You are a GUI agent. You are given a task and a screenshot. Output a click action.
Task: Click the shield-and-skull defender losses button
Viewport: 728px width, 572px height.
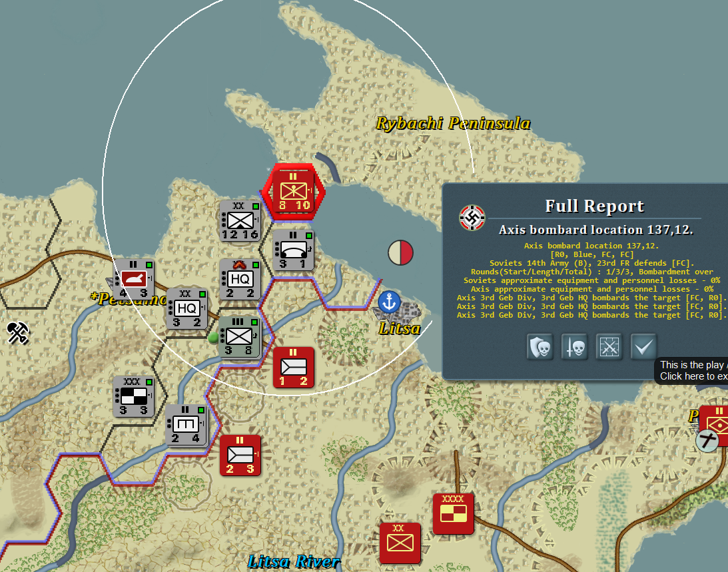[540, 347]
